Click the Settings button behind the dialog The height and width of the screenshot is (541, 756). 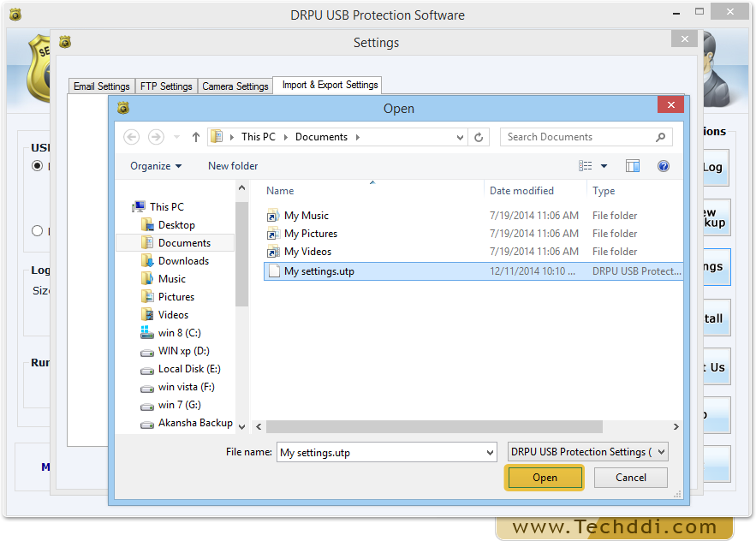[x=717, y=266]
